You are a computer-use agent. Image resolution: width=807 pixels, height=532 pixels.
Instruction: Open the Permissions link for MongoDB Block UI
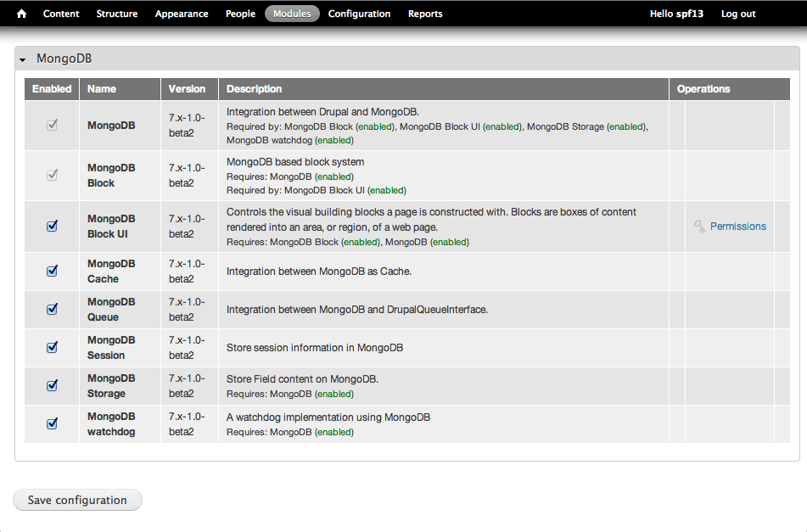tap(738, 226)
